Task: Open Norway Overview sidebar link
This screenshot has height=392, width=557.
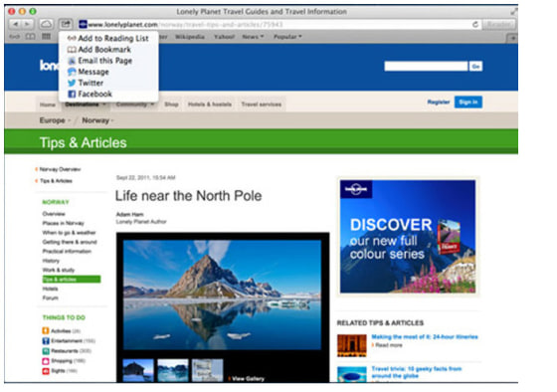Action: [x=60, y=169]
